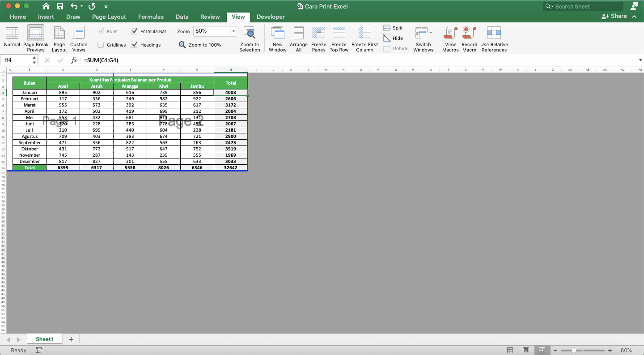Open the Zoom percentage dropdown
This screenshot has height=355, width=644.
(233, 31)
